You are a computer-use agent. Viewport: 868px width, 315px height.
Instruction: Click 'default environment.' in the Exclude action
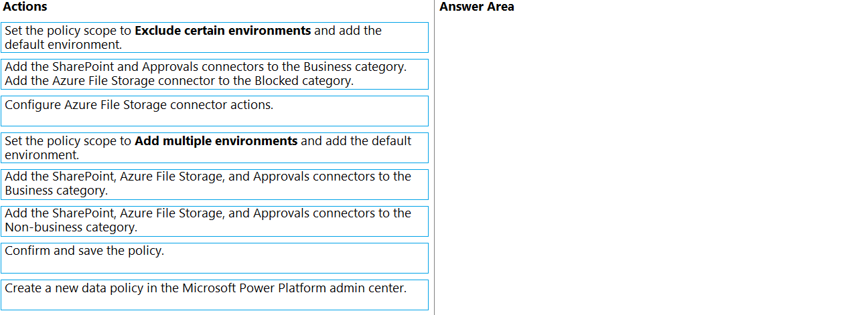coord(64,45)
